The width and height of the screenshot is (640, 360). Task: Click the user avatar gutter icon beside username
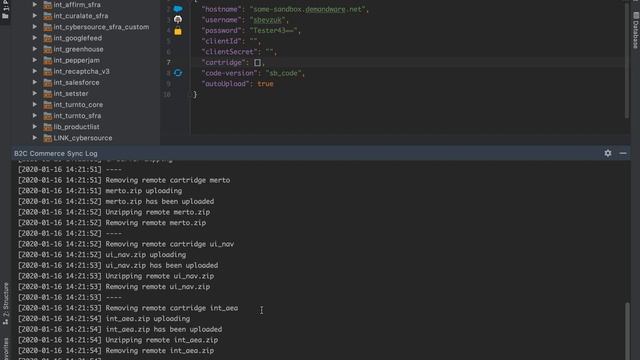(178, 19)
